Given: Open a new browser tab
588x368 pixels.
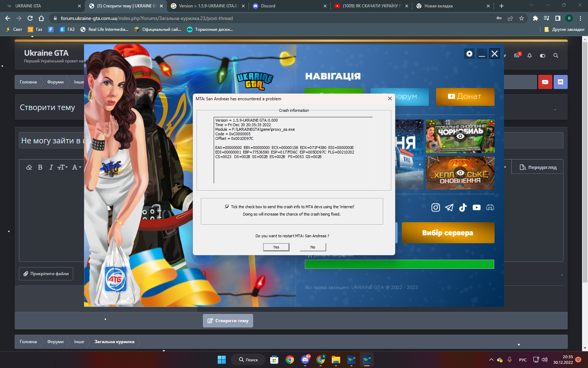Looking at the screenshot, I should (x=502, y=6).
